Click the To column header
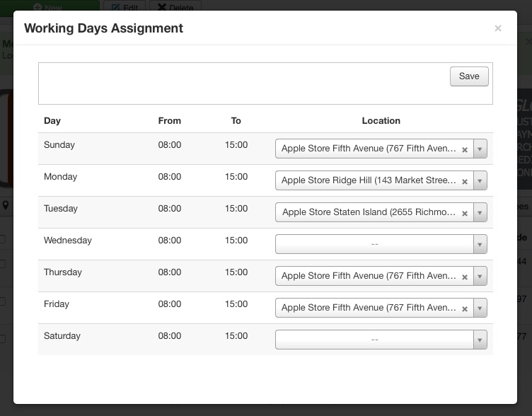The width and height of the screenshot is (532, 416). coord(236,121)
